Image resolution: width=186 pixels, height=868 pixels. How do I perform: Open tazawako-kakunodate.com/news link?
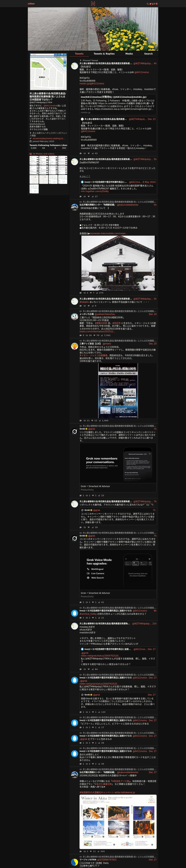[108, 233]
